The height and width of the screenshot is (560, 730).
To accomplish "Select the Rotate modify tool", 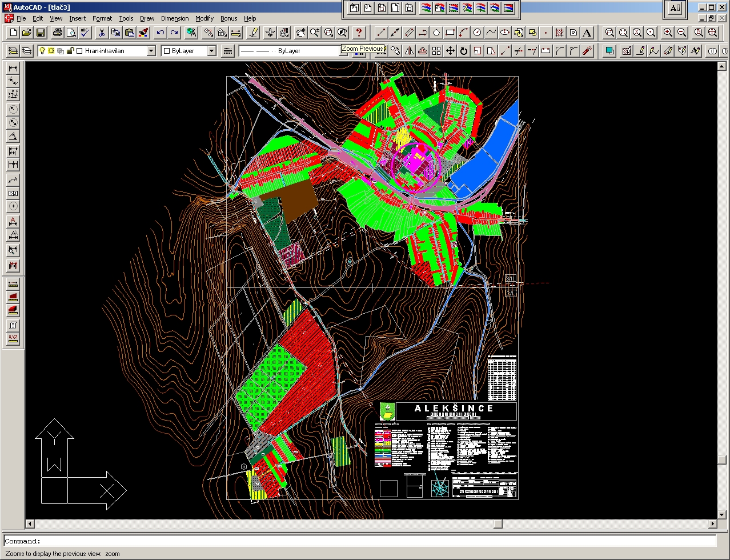I will pos(464,51).
